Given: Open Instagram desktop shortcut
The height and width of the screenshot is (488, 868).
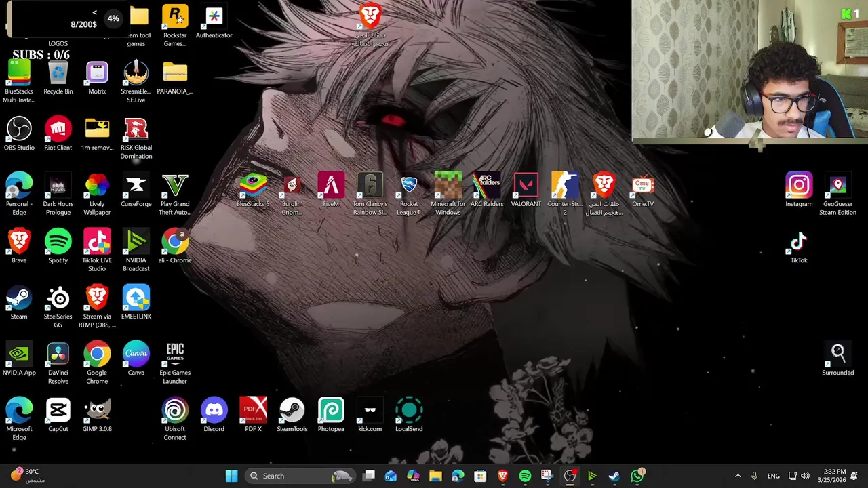Looking at the screenshot, I should point(799,190).
